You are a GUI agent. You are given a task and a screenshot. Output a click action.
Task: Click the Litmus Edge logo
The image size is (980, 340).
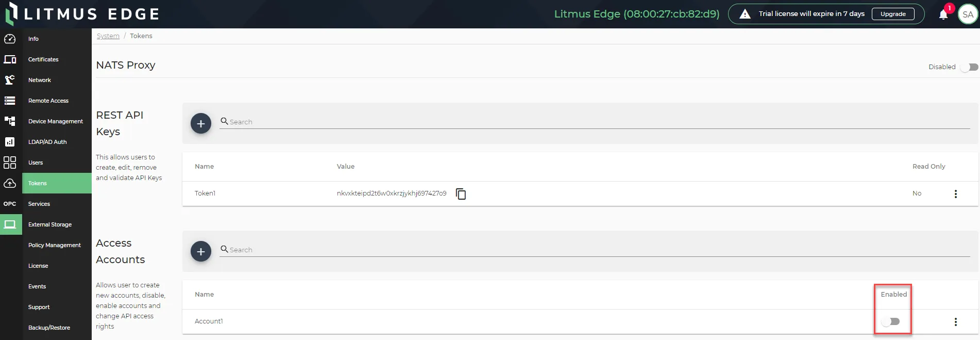[x=82, y=14]
